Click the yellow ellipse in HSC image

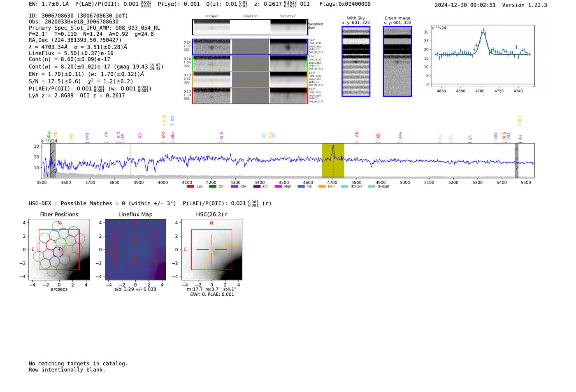223,262
